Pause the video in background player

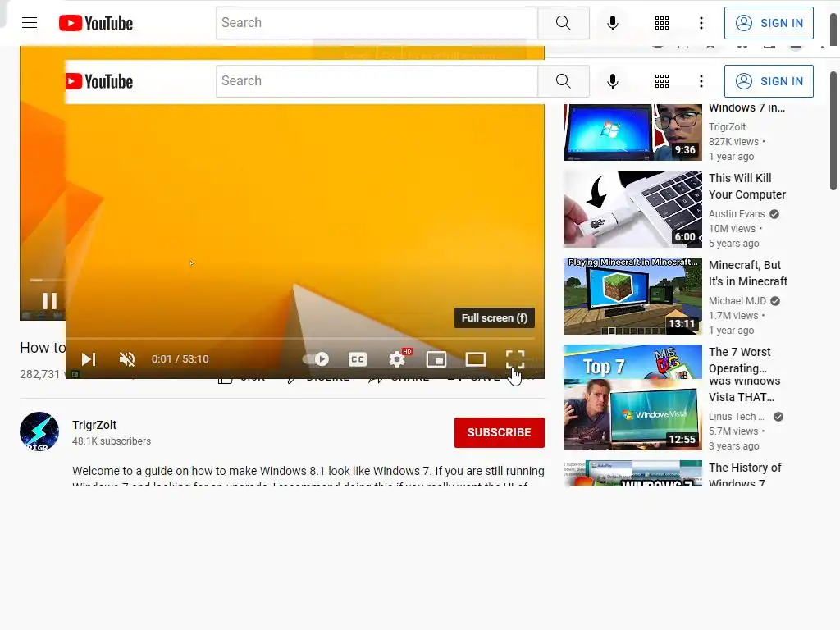coord(49,300)
